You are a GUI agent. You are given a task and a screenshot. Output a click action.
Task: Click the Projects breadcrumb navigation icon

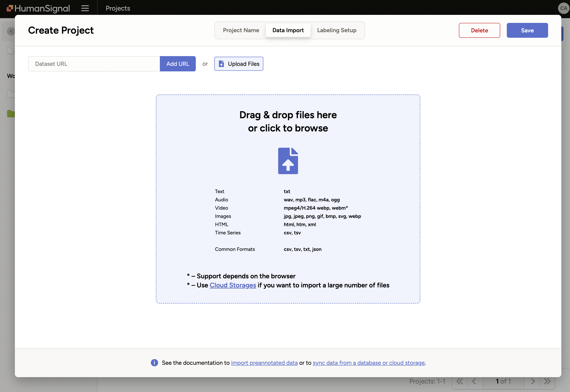[x=118, y=8]
